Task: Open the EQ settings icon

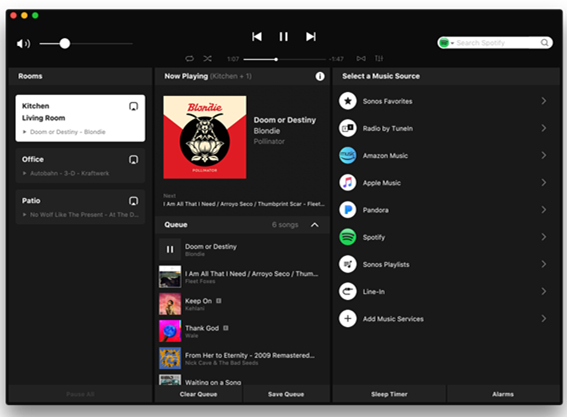Action: click(379, 59)
